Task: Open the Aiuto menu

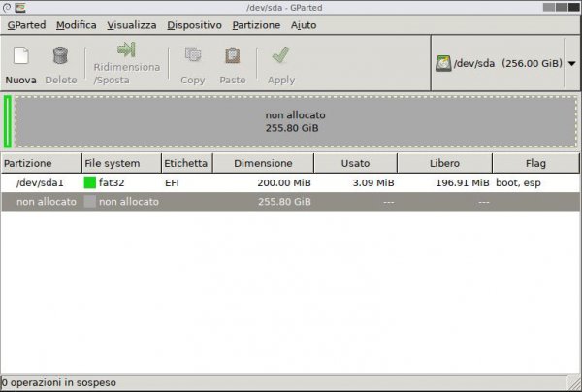Action: (304, 25)
